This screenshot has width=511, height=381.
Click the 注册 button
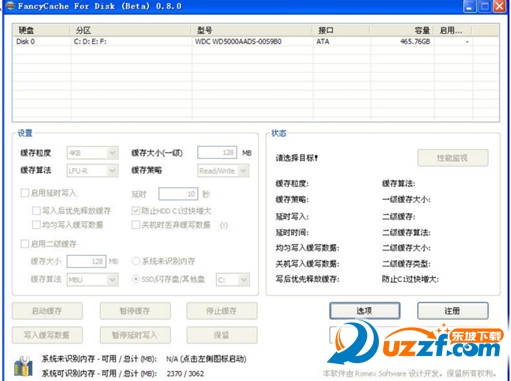click(453, 311)
